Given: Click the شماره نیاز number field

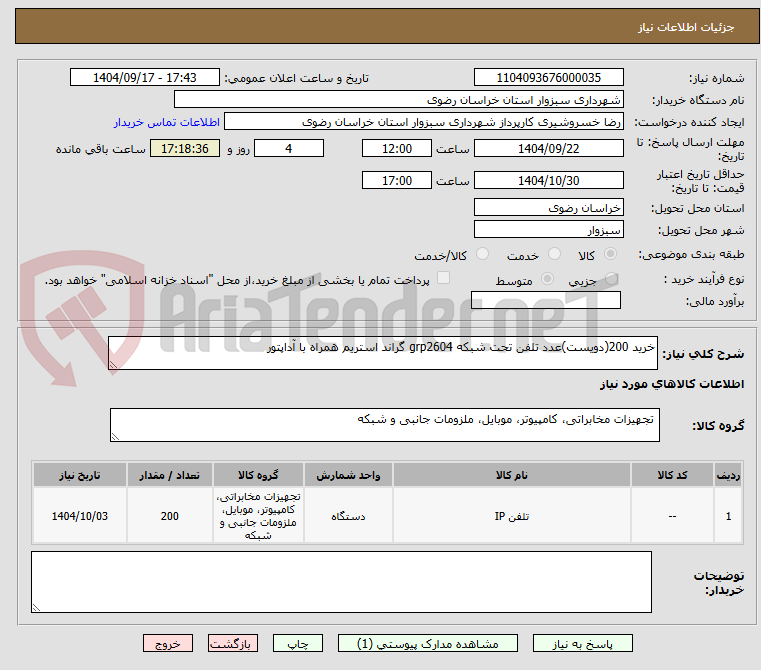Looking at the screenshot, I should click(548, 77).
